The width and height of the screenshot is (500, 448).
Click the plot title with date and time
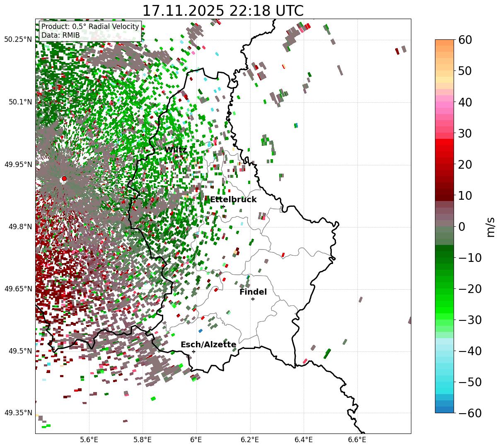(223, 10)
